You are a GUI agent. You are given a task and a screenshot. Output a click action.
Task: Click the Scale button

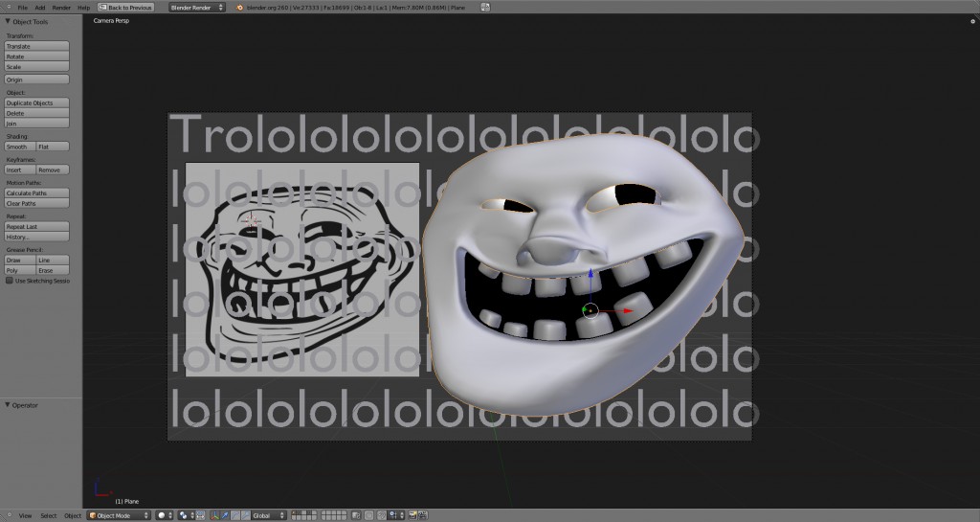point(37,67)
